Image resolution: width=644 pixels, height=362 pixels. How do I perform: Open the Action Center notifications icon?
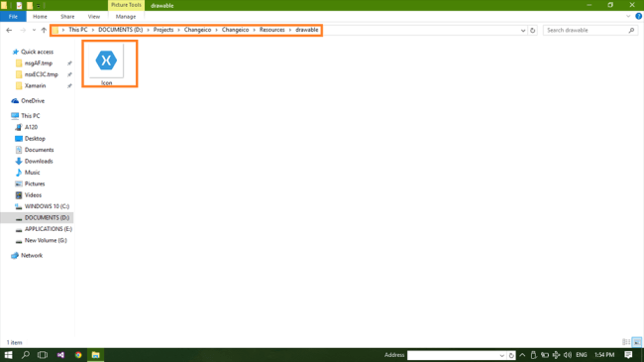click(x=628, y=355)
